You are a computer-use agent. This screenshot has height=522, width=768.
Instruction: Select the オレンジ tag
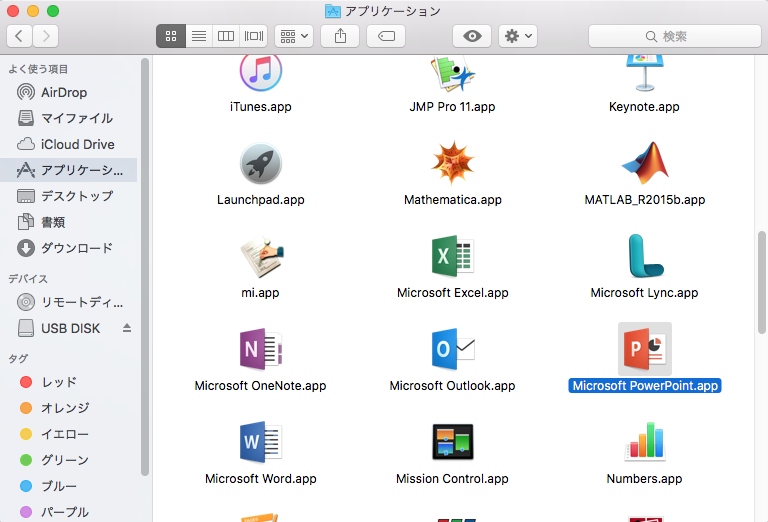[x=69, y=408]
